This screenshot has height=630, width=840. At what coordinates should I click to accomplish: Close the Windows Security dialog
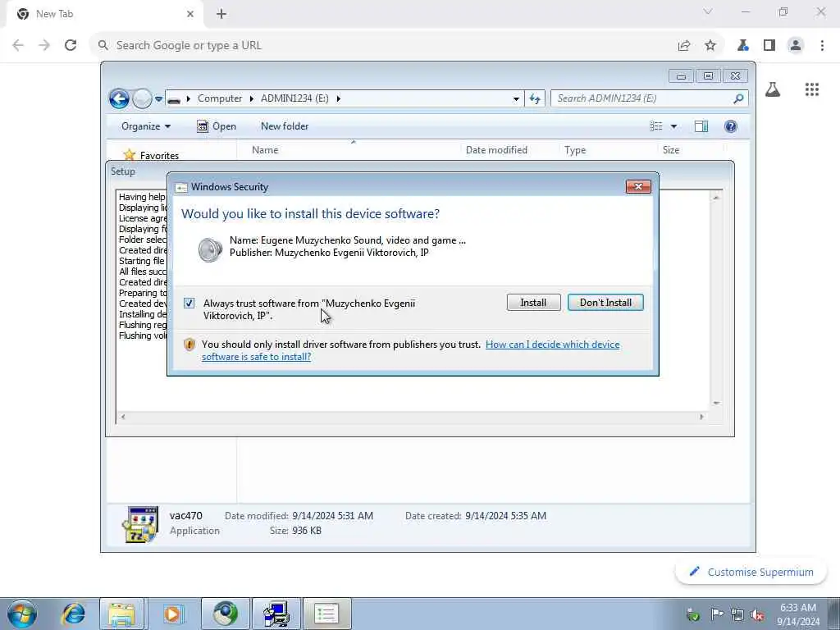click(638, 186)
